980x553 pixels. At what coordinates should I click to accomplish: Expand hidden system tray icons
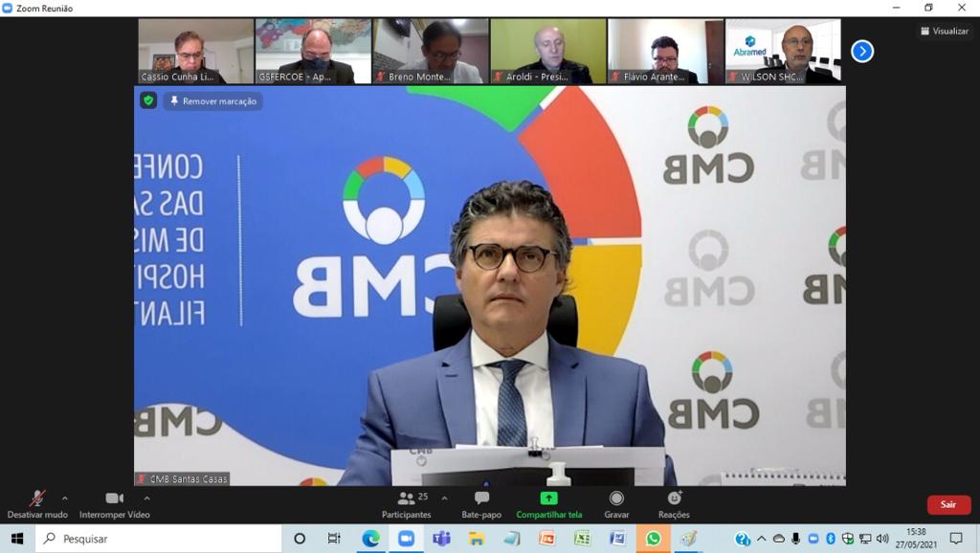click(761, 539)
